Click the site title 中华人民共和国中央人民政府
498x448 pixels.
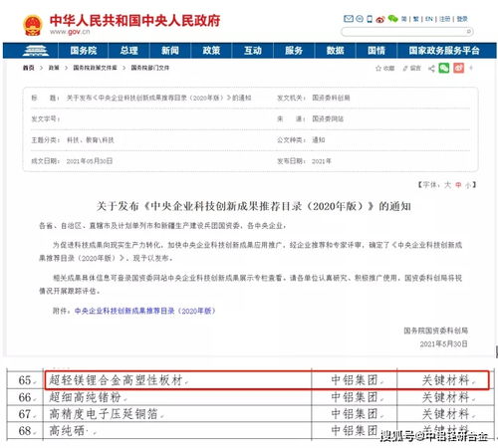coord(135,21)
